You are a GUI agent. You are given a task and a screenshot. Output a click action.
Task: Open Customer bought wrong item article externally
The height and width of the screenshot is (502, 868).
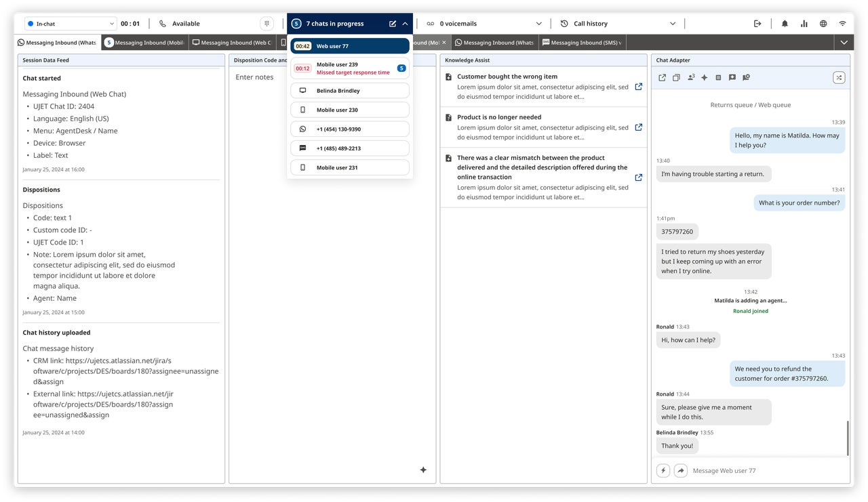(638, 87)
